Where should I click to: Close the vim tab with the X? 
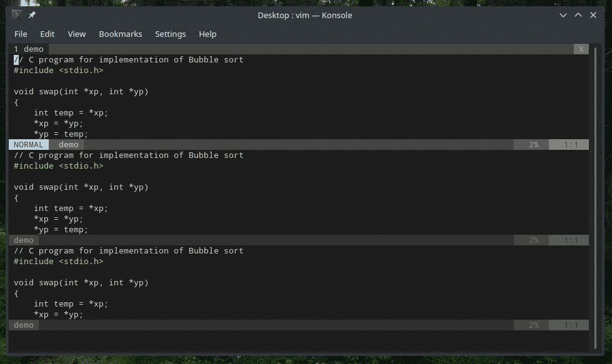point(581,49)
